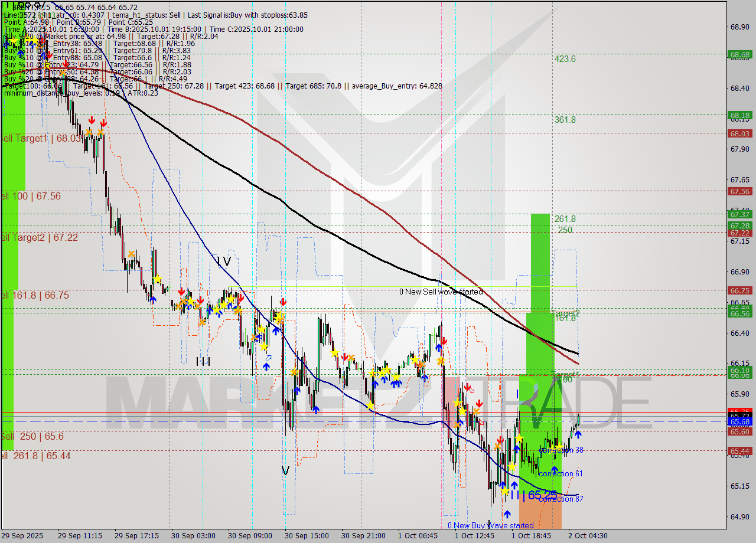Screen dimensions: 756x543
Task: Select the yellow star marker near 1 Oct 18:45
Action: coord(520,437)
